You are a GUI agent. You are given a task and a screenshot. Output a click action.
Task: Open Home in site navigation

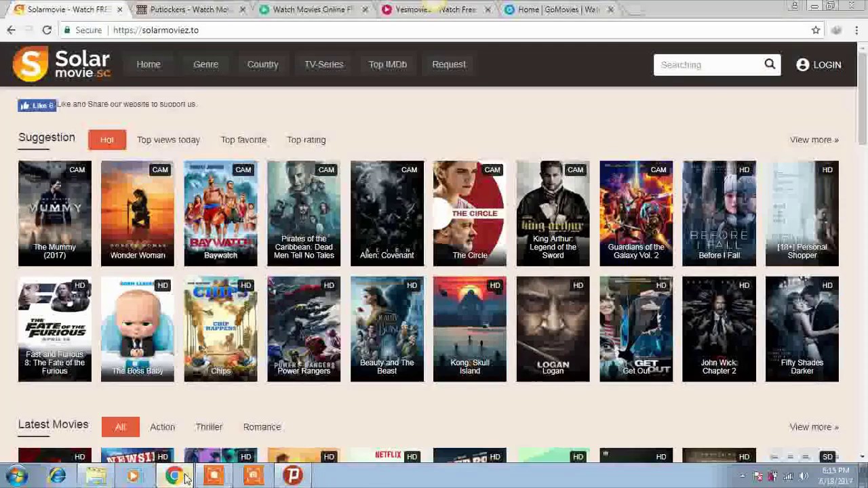click(x=149, y=64)
